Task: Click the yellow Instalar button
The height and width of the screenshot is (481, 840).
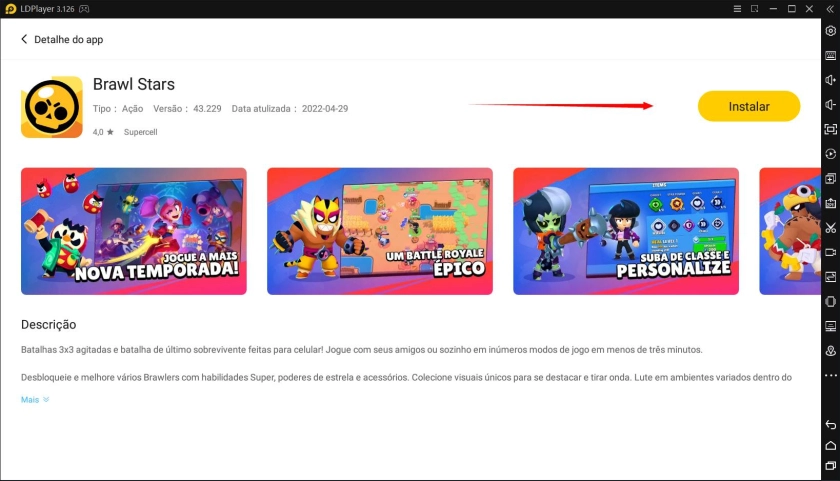Action: click(748, 106)
